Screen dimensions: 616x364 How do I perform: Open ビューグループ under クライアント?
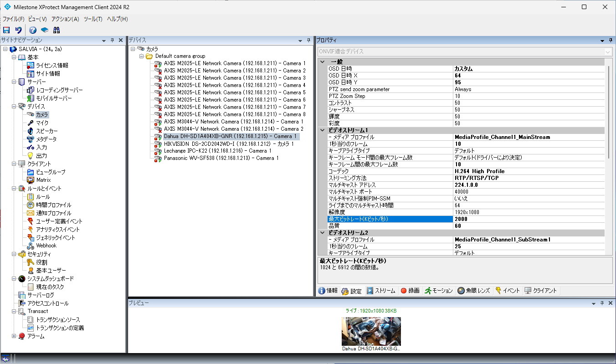(51, 172)
